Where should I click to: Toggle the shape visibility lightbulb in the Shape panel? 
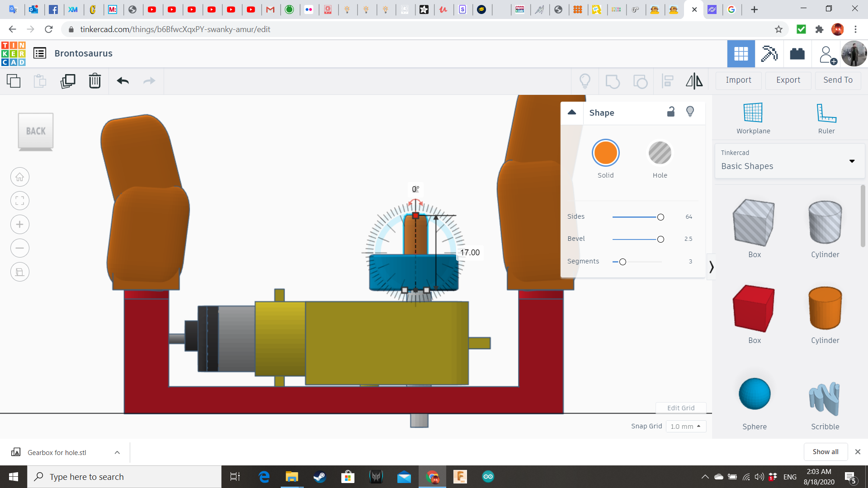pos(690,112)
